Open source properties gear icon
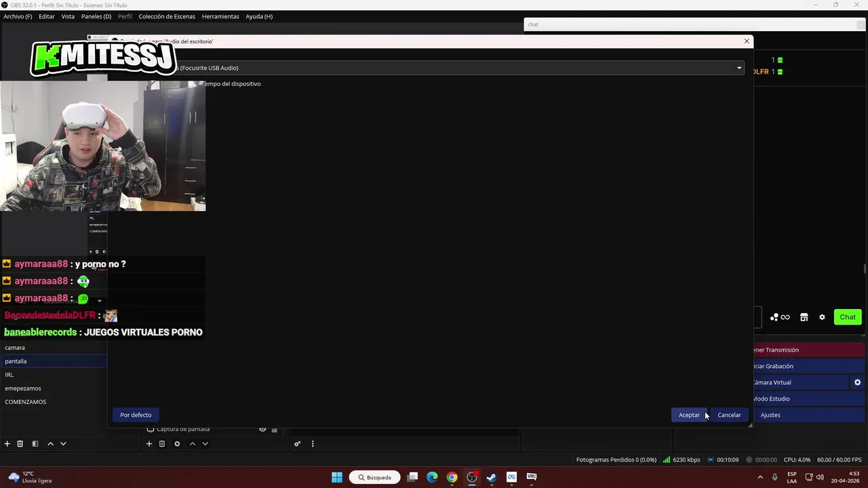 point(177,444)
